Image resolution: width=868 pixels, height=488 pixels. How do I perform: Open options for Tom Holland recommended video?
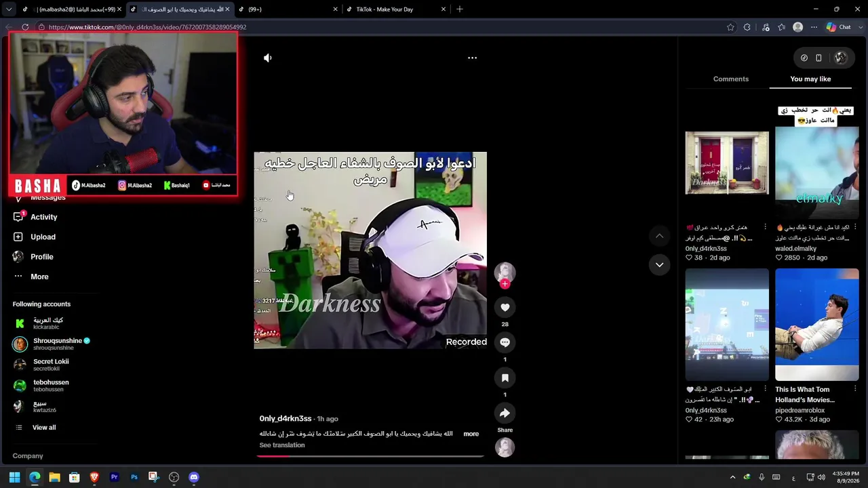click(855, 389)
